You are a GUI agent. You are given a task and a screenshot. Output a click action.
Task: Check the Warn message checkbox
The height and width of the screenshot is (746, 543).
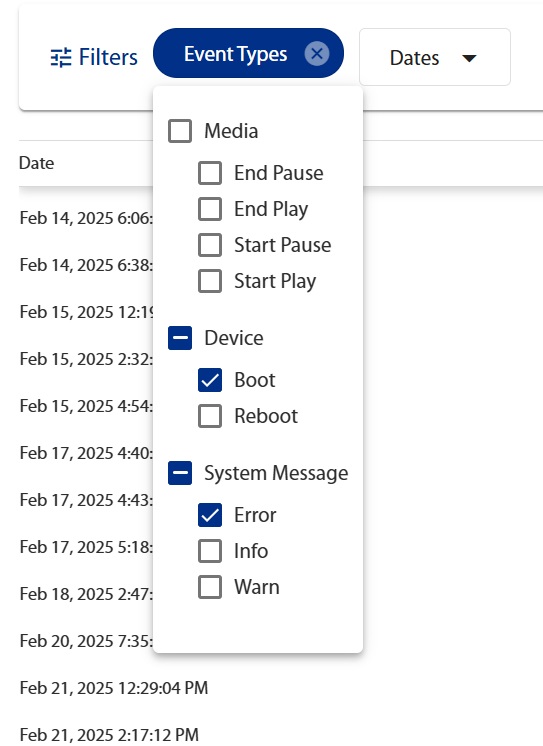click(210, 587)
